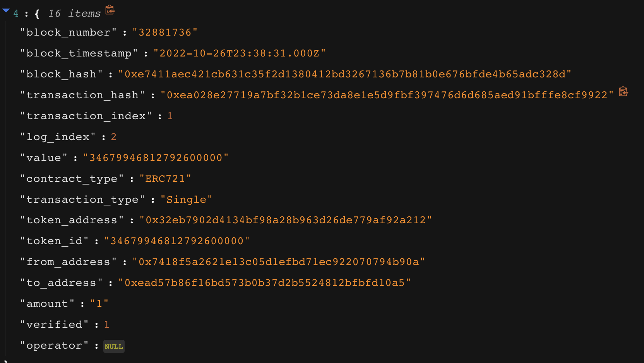The height and width of the screenshot is (363, 644).
Task: Select the ERC721 contract_type value
Action: [x=165, y=179]
